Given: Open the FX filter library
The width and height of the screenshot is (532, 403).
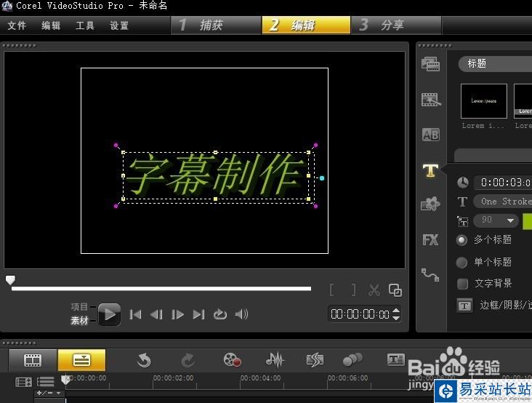Looking at the screenshot, I should [430, 240].
